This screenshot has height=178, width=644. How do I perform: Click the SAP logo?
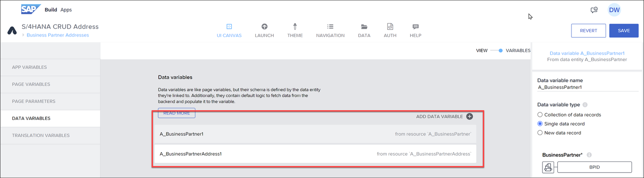click(x=31, y=9)
